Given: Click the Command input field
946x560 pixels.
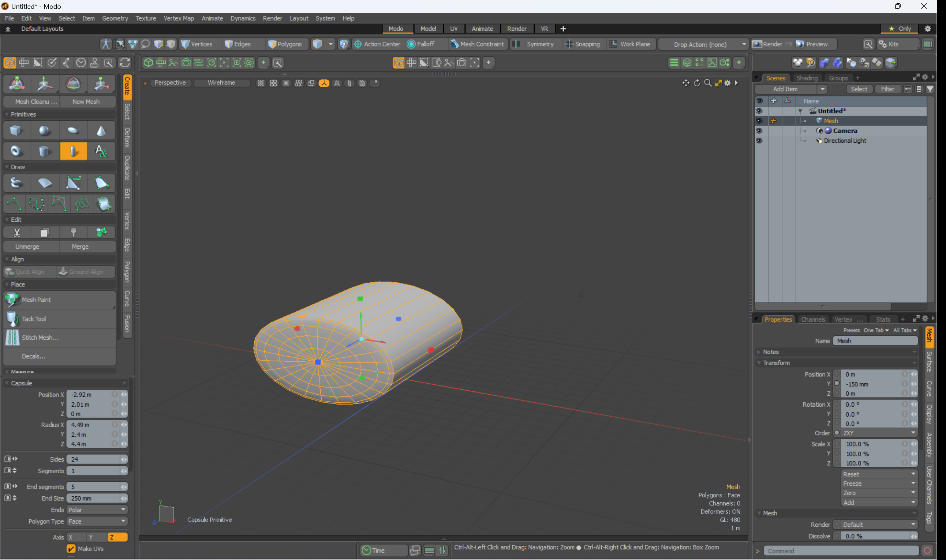Looking at the screenshot, I should pos(841,551).
